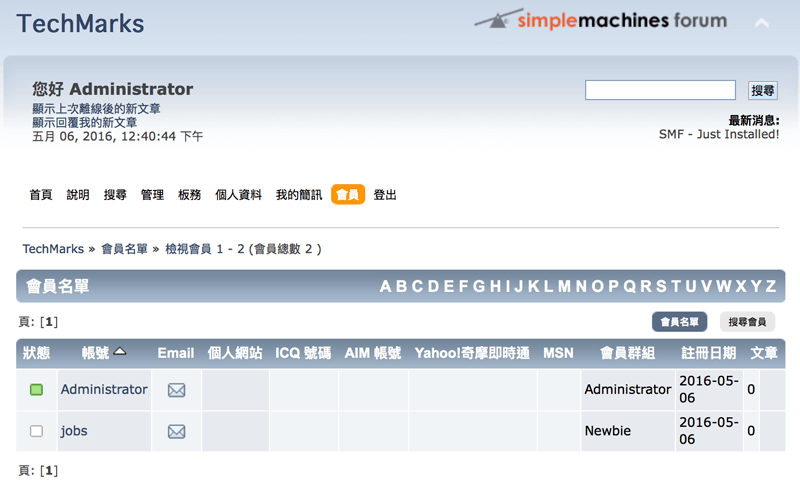Click the 會員名單 tab button
800x493 pixels.
pos(680,322)
